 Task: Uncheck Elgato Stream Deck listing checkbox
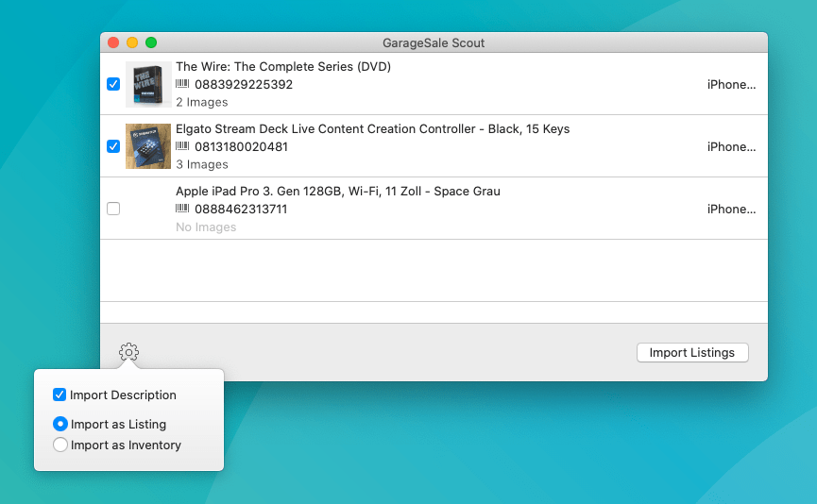click(113, 146)
